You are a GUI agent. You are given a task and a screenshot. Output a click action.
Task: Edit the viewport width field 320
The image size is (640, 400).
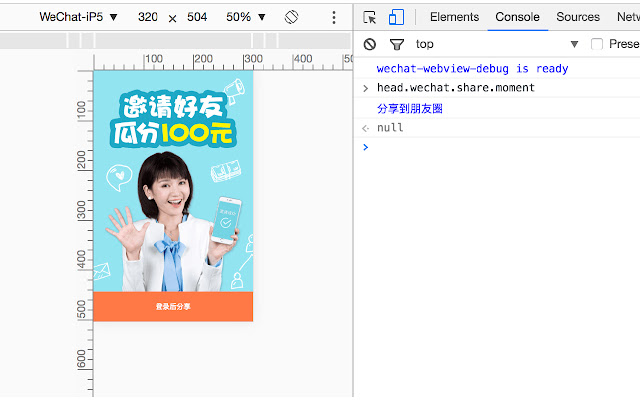(148, 17)
